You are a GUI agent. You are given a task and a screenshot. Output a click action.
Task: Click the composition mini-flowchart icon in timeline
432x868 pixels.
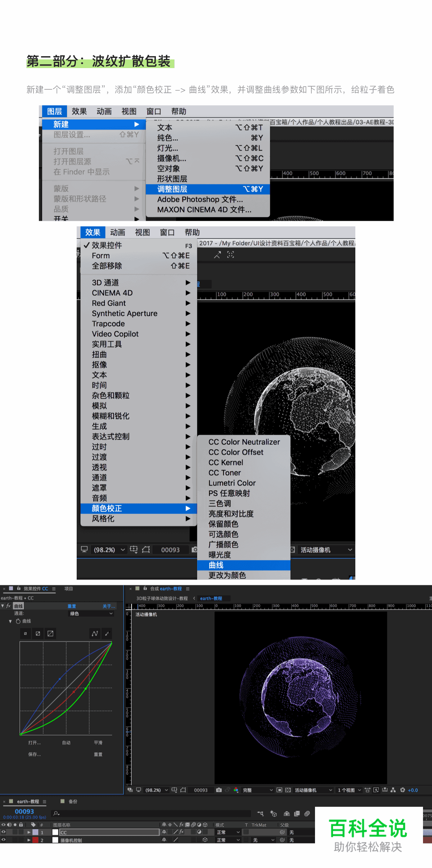point(260,813)
